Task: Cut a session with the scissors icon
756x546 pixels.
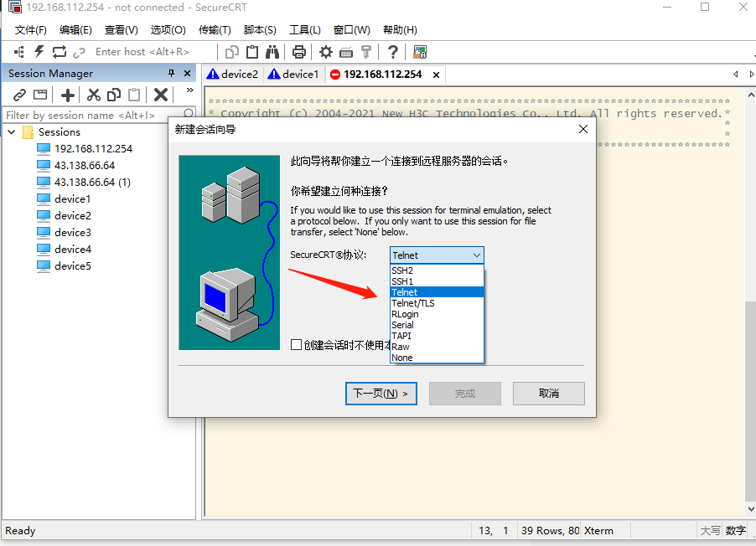Action: tap(94, 95)
